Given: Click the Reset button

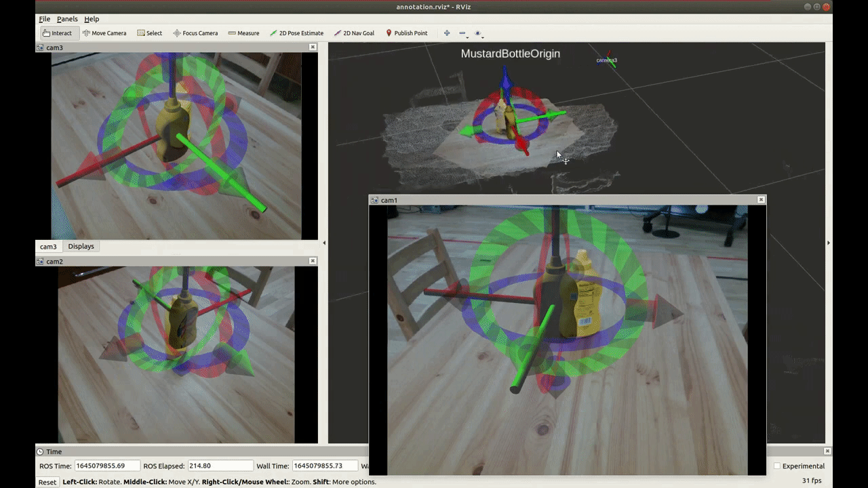Looking at the screenshot, I should click(x=47, y=482).
